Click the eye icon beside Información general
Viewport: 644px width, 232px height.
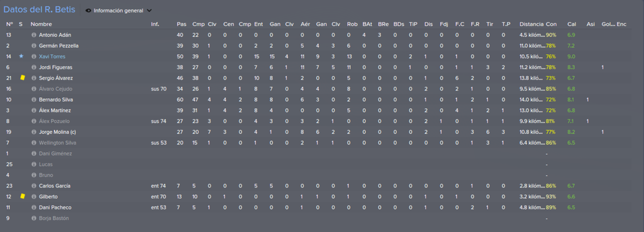point(88,11)
